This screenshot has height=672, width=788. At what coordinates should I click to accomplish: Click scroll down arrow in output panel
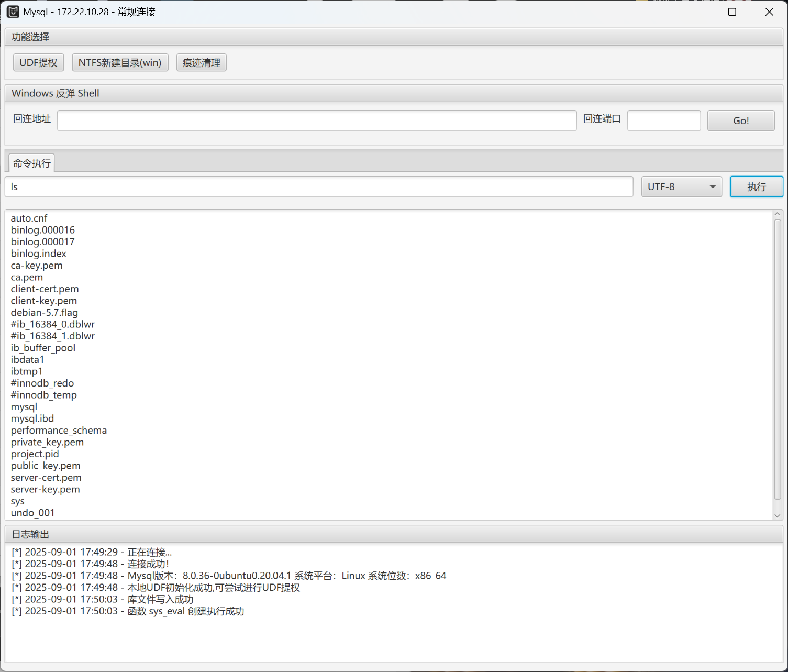[x=778, y=516]
